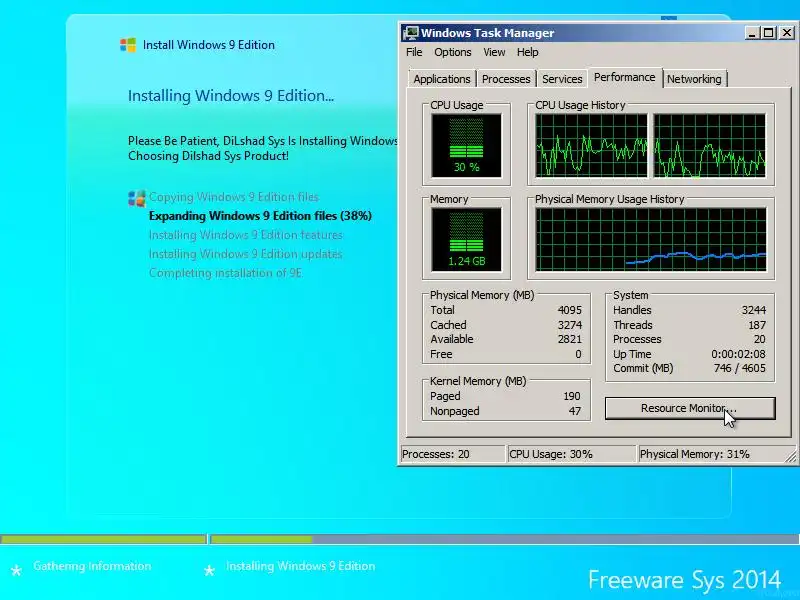Click the Nonpaged kernel memory value 47
This screenshot has height=600, width=800.
click(574, 411)
